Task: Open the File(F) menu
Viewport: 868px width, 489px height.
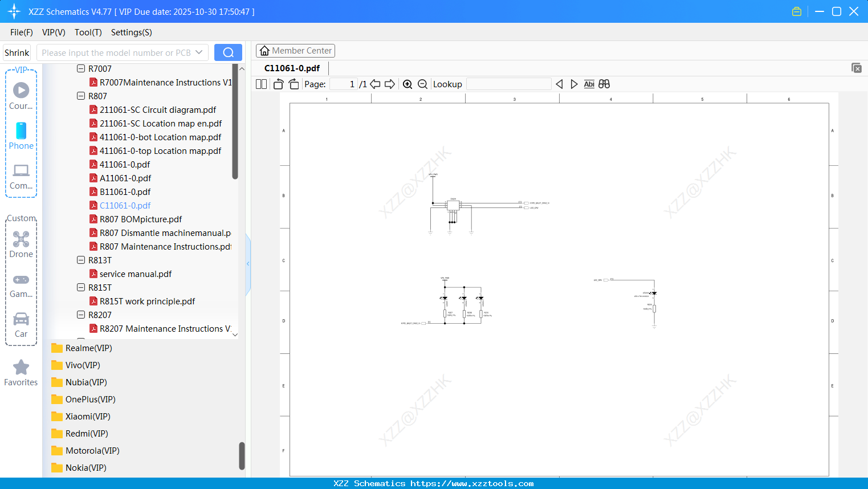Action: tap(22, 32)
